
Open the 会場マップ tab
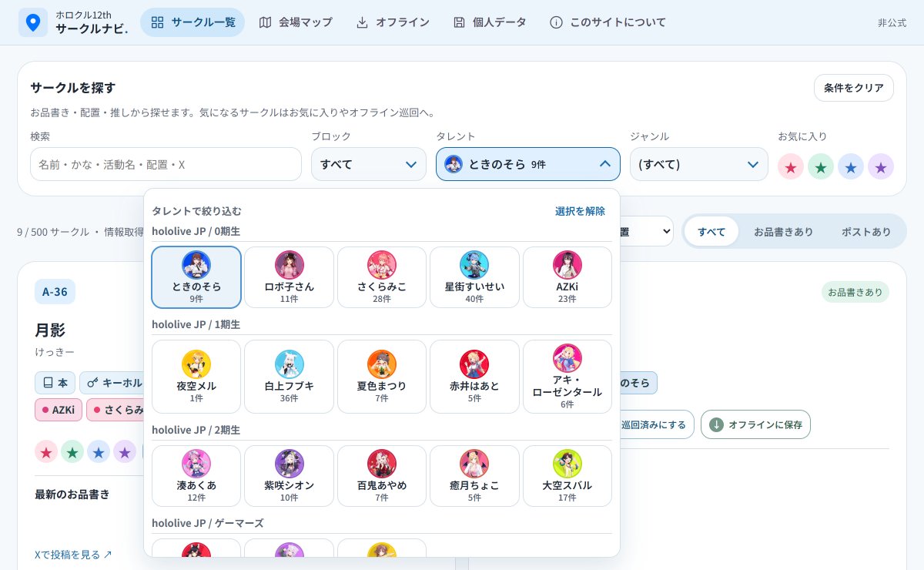[296, 22]
